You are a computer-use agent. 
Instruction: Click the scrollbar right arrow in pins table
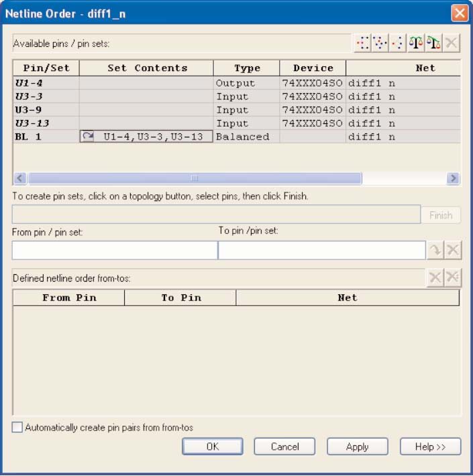click(454, 178)
